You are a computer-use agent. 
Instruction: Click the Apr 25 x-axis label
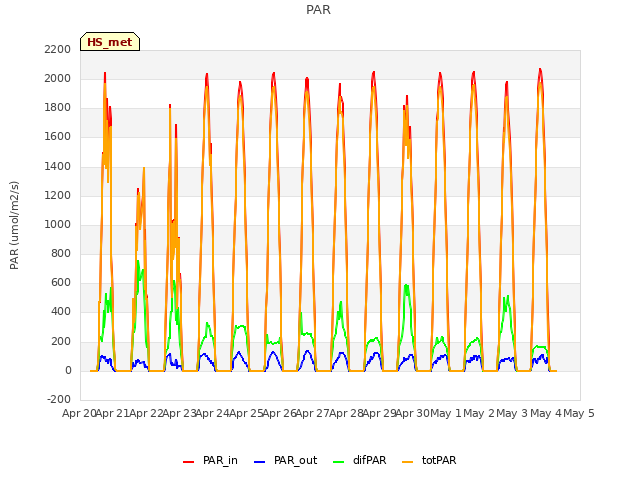point(246,413)
